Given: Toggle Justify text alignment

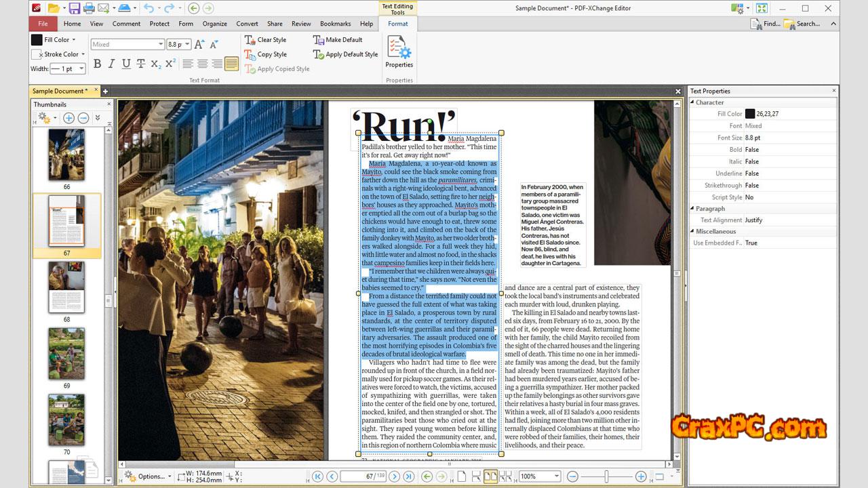Looking at the screenshot, I should click(x=231, y=64).
